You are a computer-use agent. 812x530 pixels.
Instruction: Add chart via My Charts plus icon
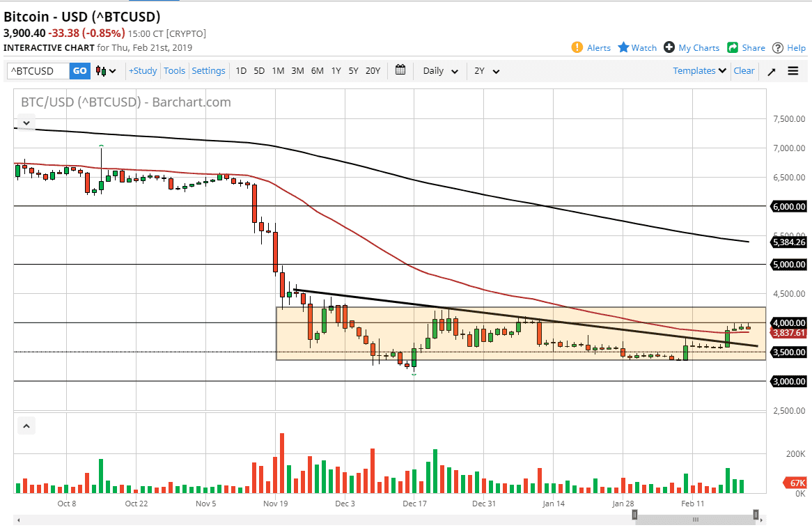(671, 47)
